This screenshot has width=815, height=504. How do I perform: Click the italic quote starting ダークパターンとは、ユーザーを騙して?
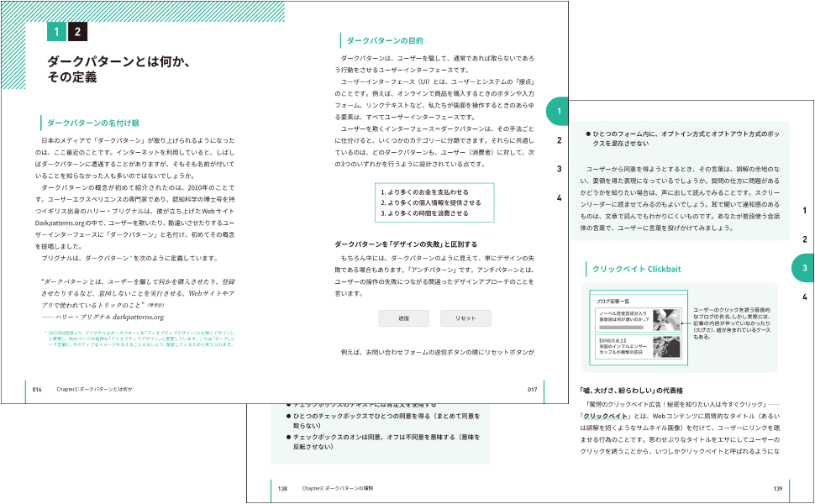click(138, 293)
